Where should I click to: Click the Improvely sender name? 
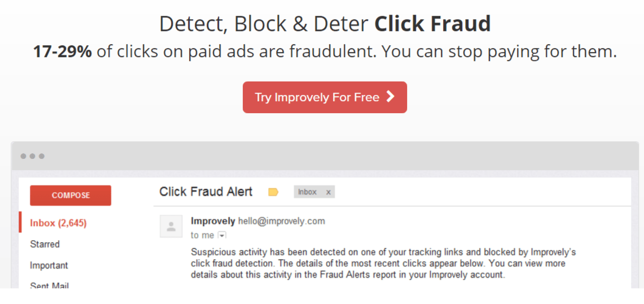tap(213, 221)
